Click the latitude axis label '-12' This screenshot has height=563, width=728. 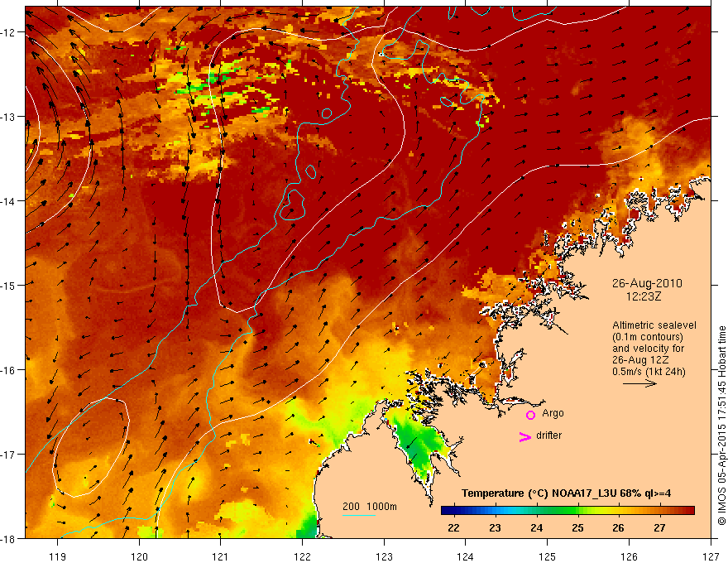click(8, 32)
